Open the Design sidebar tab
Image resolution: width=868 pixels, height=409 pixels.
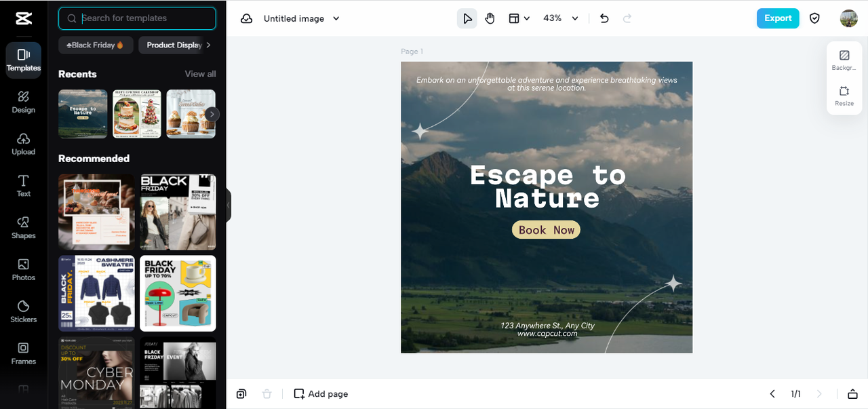click(24, 102)
